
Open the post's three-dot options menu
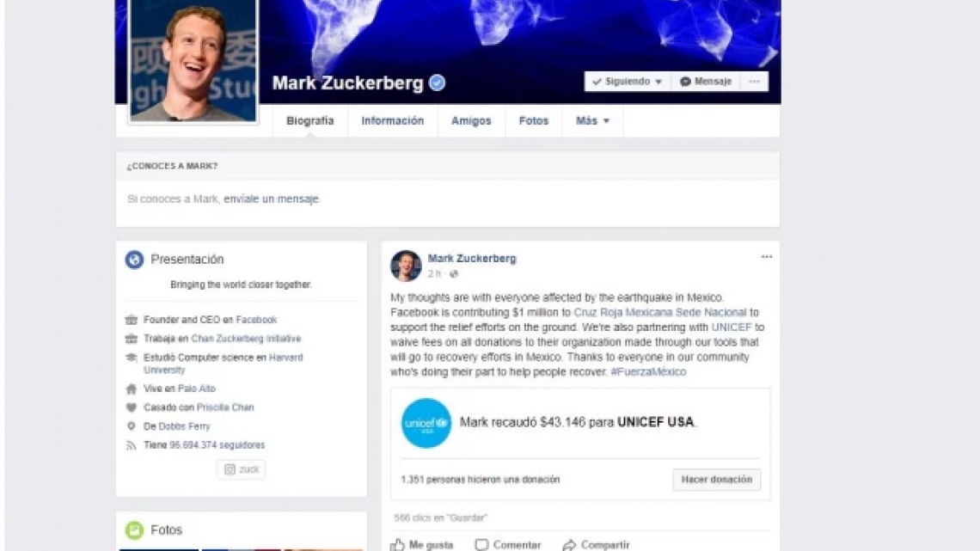coord(766,257)
